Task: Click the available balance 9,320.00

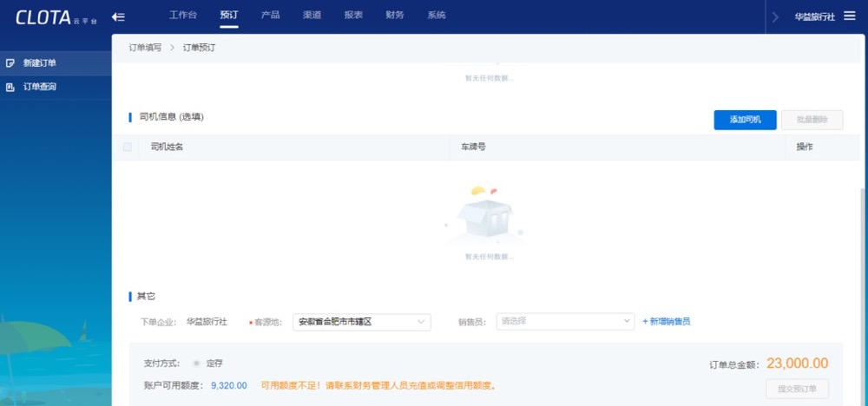Action: point(229,385)
